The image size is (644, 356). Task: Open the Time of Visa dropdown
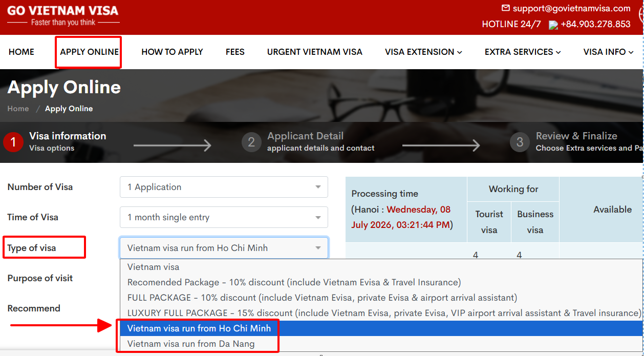tap(224, 217)
